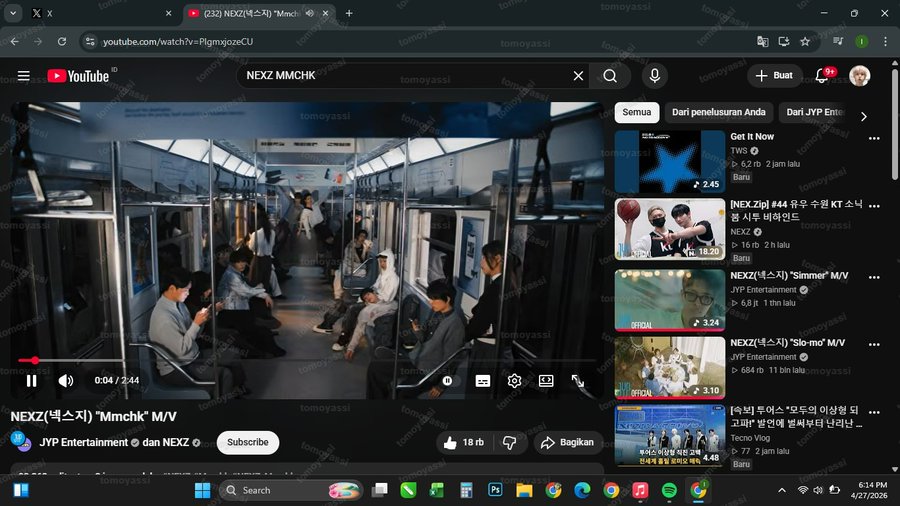Install YouTube app icon in address bar

pos(783,41)
